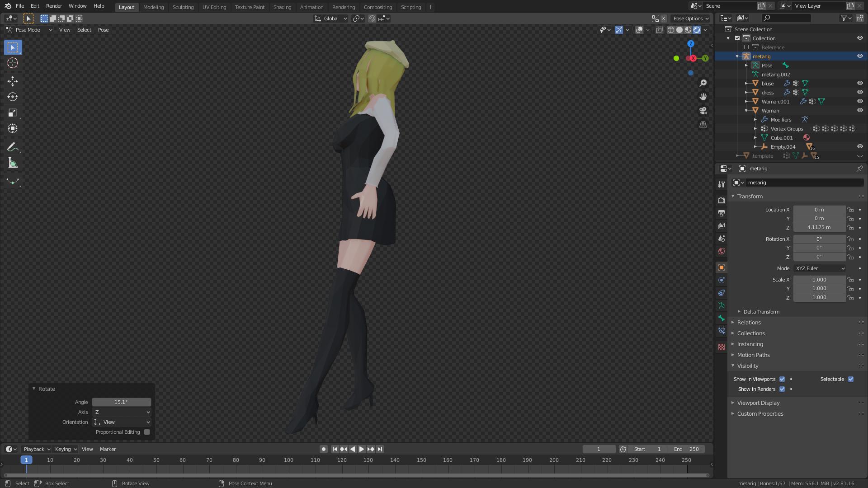Select the Rotate tool
Image resolution: width=868 pixels, height=488 pixels.
pos(13,97)
